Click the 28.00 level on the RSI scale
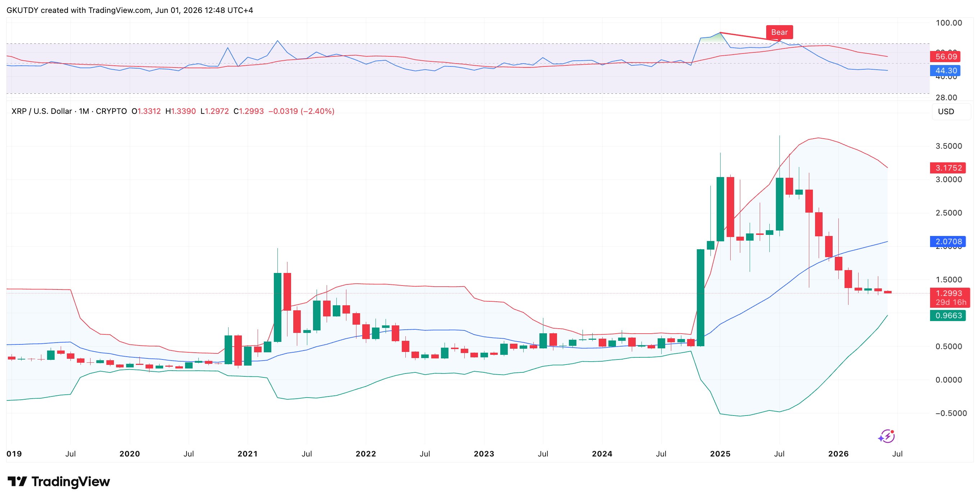 coord(946,98)
